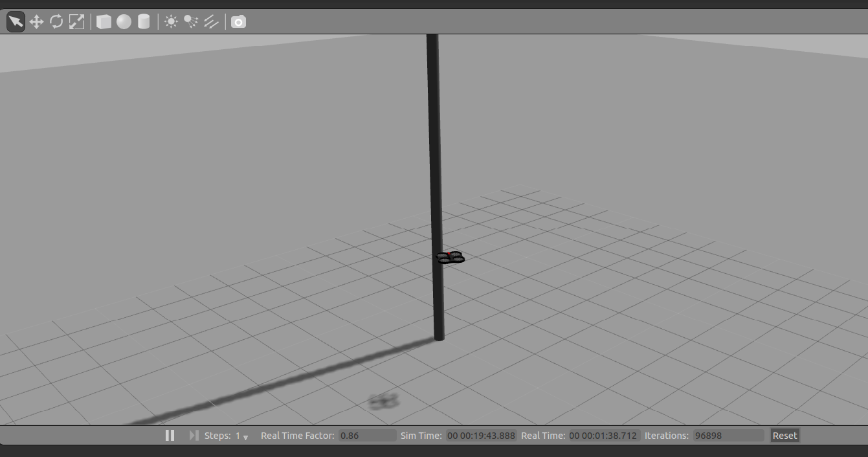Add a spot light

(191, 22)
